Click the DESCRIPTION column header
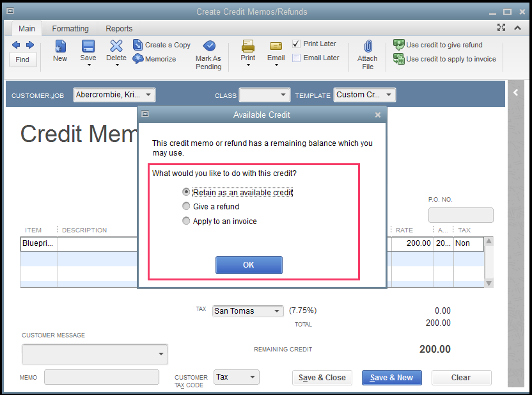532x395 pixels. tap(84, 230)
